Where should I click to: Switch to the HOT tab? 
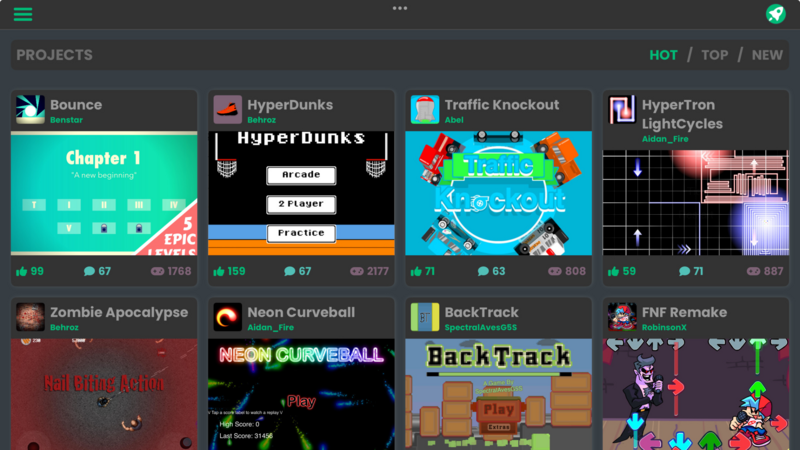[663, 55]
